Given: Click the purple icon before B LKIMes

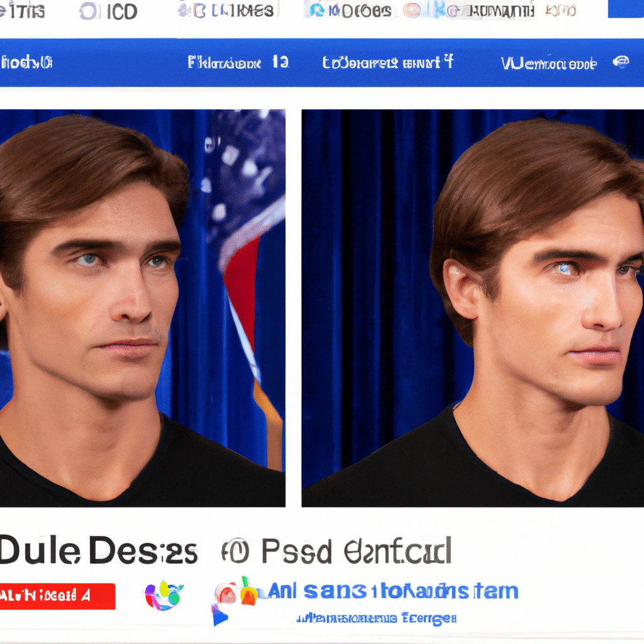Looking at the screenshot, I should (x=185, y=11).
